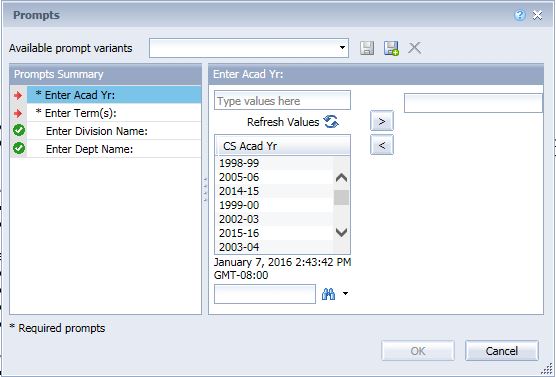Select academic year 2015-16
The width and height of the screenshot is (556, 377).
[274, 233]
